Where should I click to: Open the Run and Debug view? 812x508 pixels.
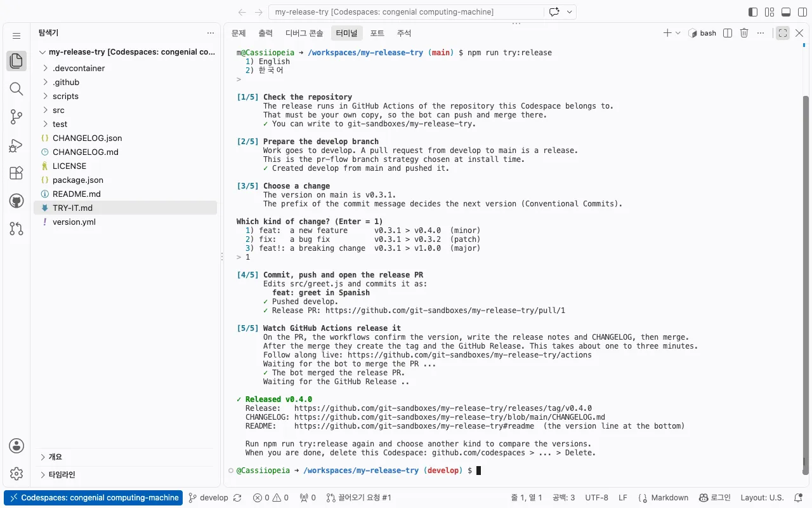coord(16,145)
